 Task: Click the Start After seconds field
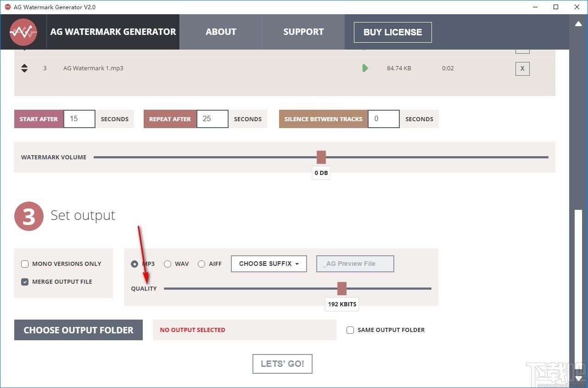pos(79,119)
